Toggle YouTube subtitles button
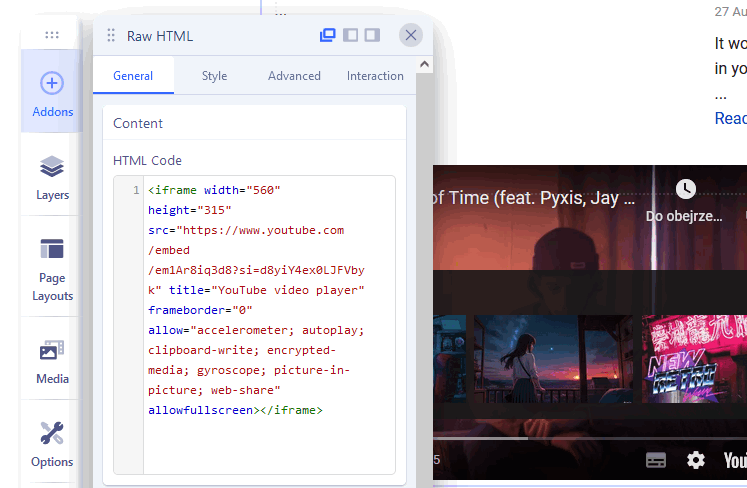The height and width of the screenshot is (488, 747). coord(656,460)
